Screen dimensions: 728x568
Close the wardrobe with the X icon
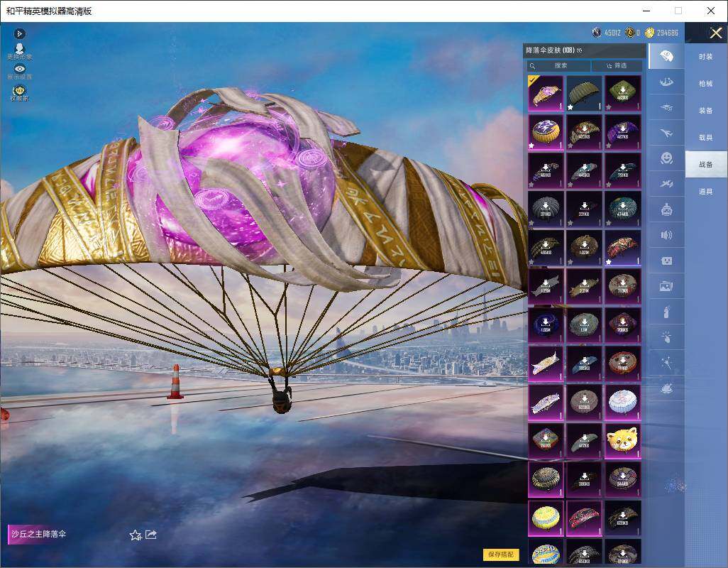click(x=715, y=33)
